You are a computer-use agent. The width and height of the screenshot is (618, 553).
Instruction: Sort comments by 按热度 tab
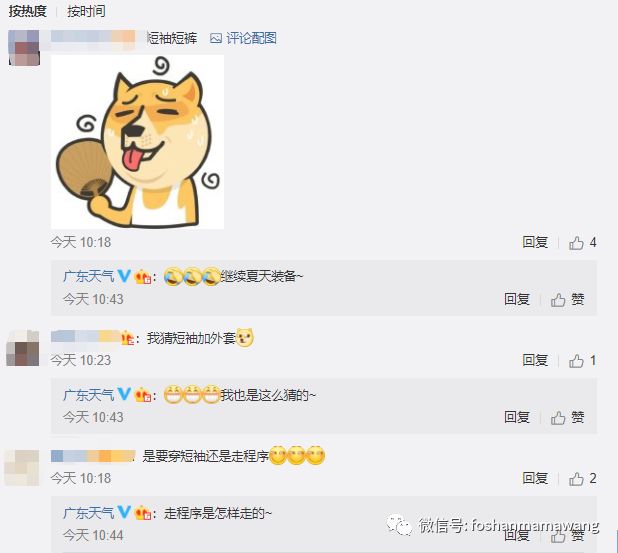[28, 11]
